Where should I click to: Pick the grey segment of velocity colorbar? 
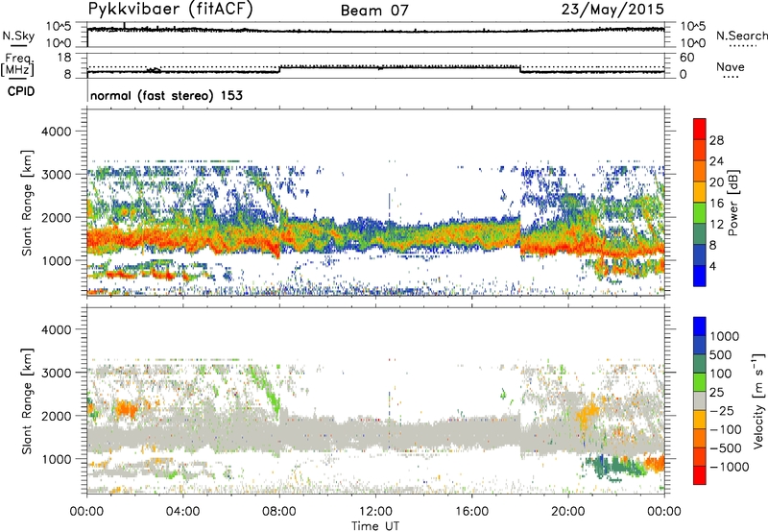(x=700, y=400)
